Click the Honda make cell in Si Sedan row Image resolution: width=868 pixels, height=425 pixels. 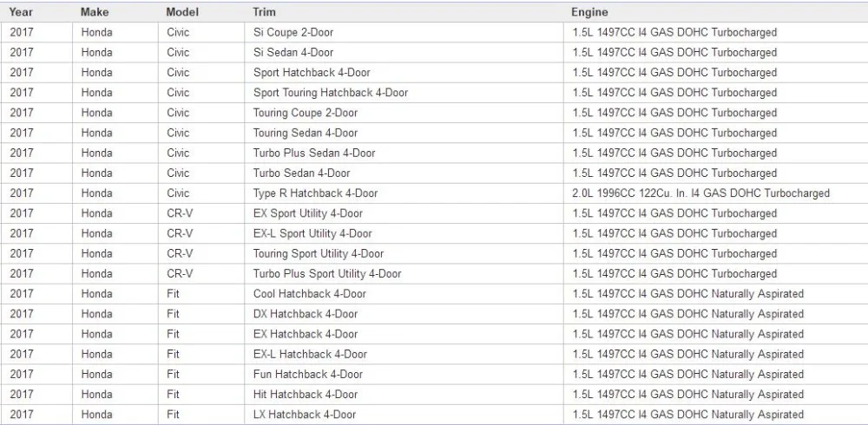click(115, 53)
